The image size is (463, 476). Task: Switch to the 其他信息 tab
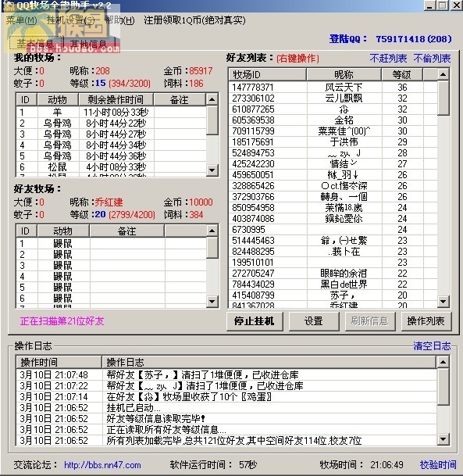coord(88,44)
